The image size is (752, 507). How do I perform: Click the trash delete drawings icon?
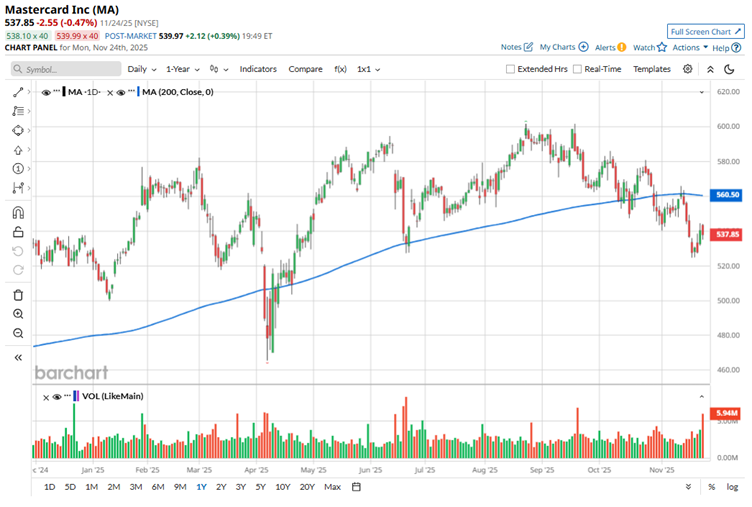18,294
